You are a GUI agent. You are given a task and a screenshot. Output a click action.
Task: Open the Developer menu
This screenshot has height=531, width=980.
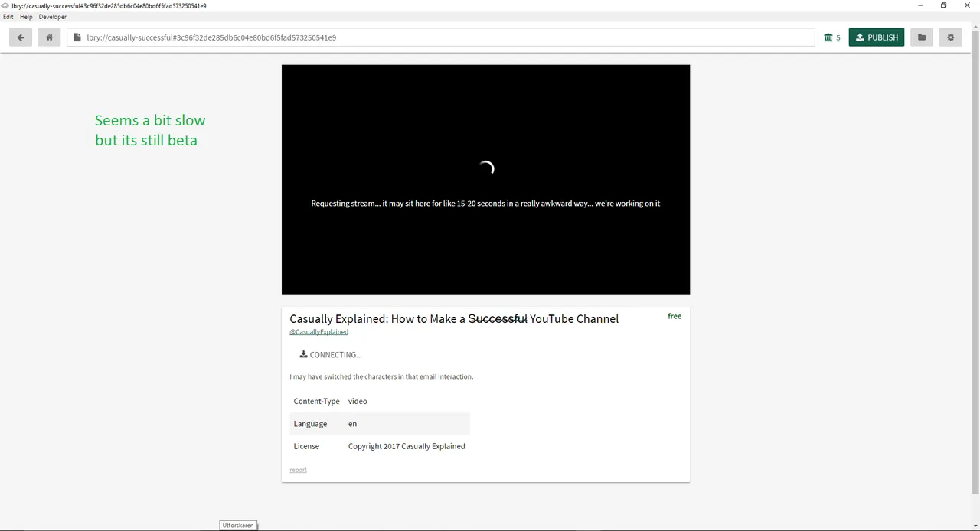click(x=53, y=17)
